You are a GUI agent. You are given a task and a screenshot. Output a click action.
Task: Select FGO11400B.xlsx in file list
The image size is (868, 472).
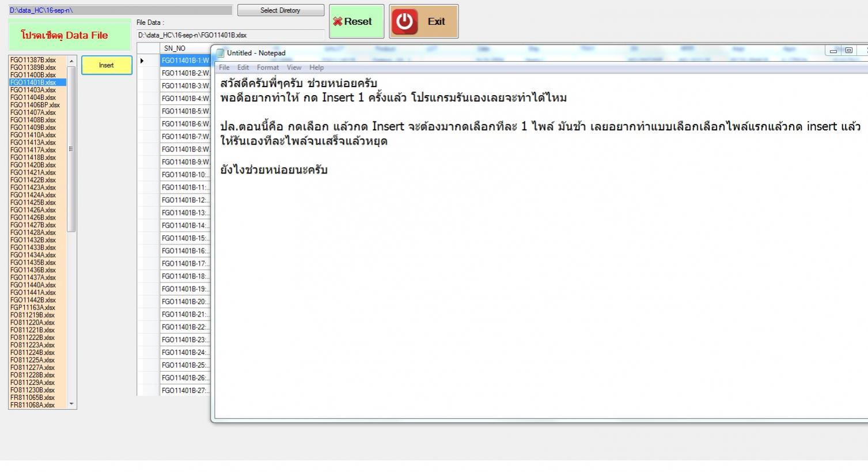click(x=33, y=75)
